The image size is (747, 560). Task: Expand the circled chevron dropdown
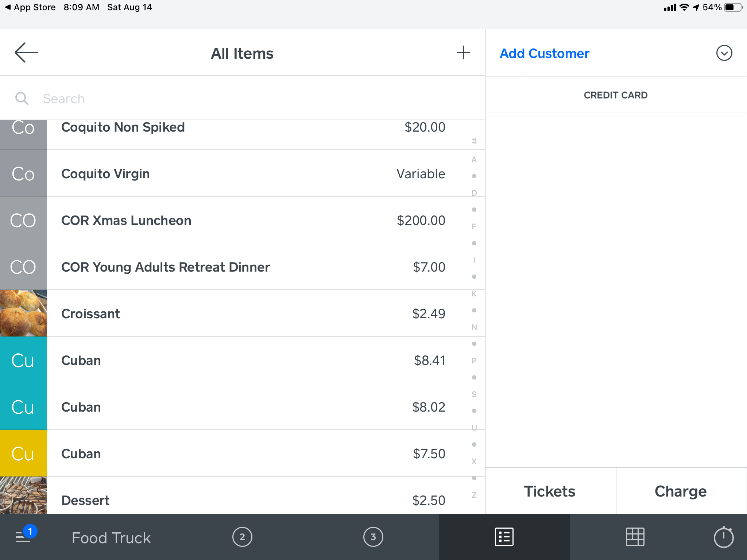(x=724, y=53)
